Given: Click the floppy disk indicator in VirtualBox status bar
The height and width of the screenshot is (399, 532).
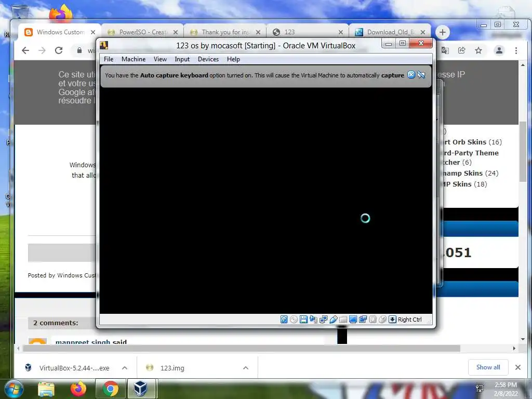Looking at the screenshot, I should (x=303, y=320).
